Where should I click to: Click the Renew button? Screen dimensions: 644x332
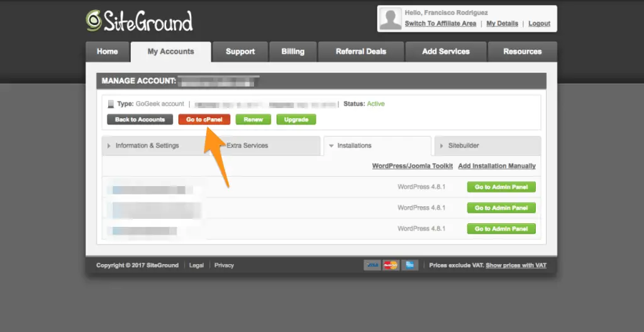point(253,119)
